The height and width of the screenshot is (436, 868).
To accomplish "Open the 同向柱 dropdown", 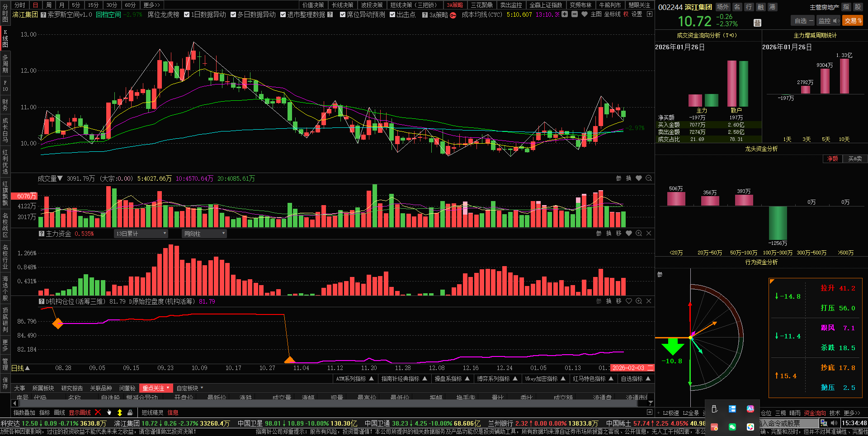I will tap(204, 234).
